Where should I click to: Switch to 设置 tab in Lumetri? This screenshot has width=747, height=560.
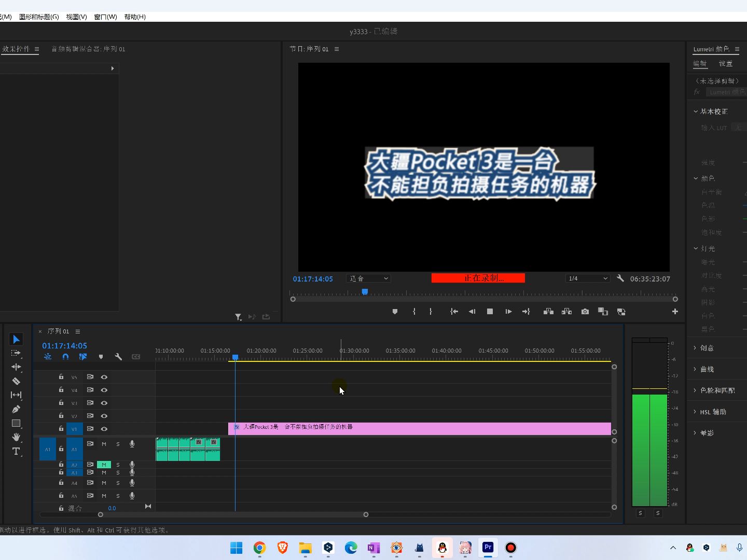coord(726,64)
